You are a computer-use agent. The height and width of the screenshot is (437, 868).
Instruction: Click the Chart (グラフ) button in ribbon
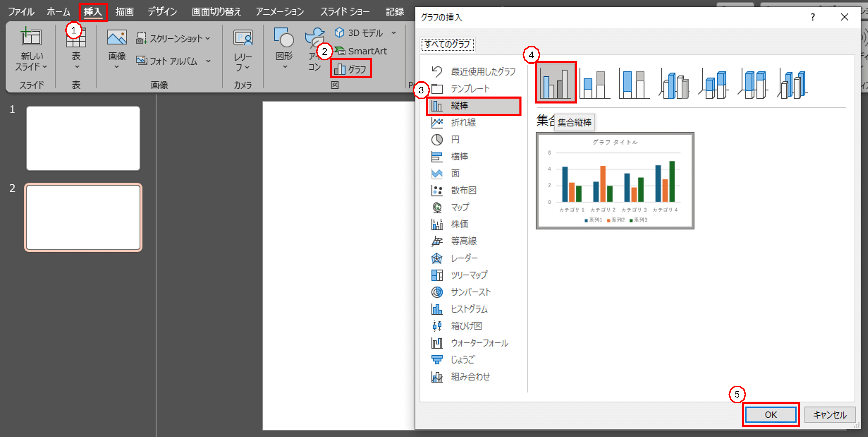[350, 69]
